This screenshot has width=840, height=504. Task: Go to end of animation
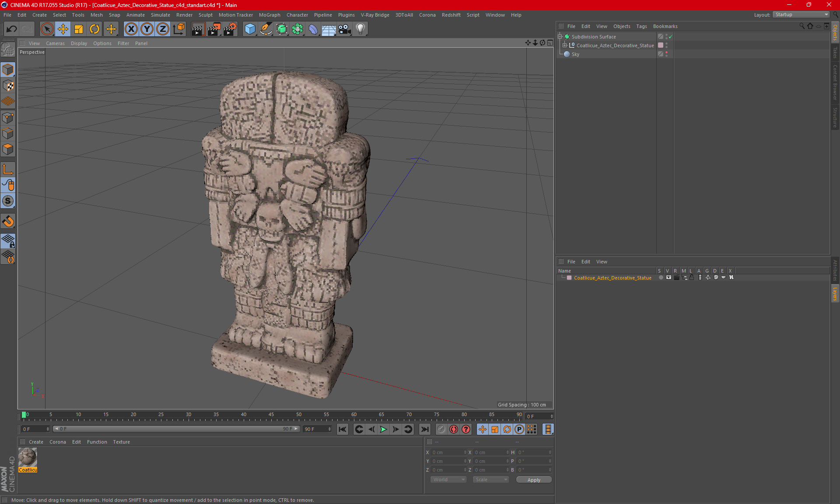pyautogui.click(x=424, y=429)
